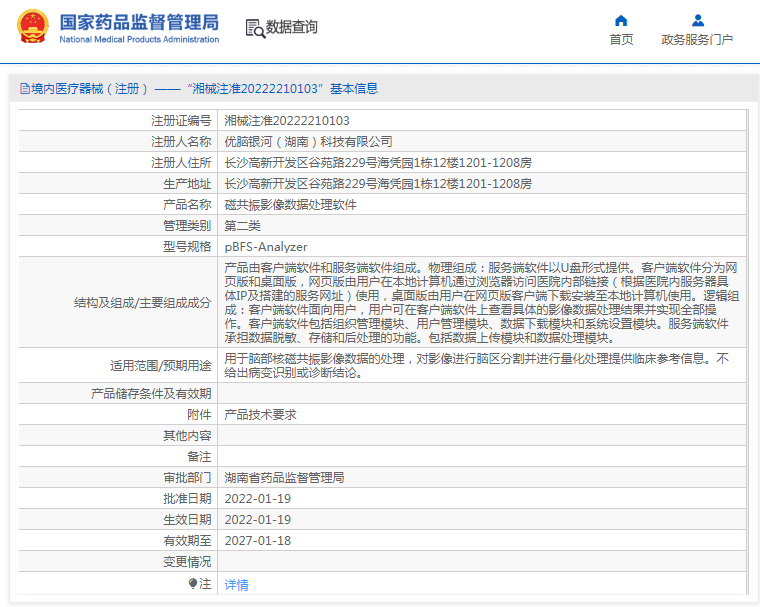Open 政务服务门户 portal link

[x=697, y=40]
